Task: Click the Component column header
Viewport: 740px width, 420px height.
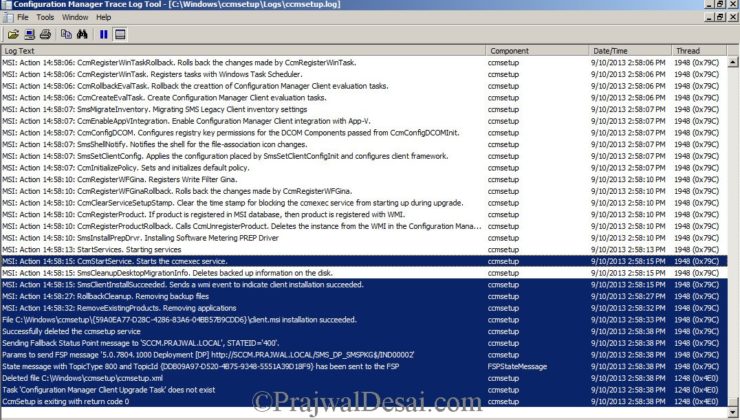Action: pos(537,51)
